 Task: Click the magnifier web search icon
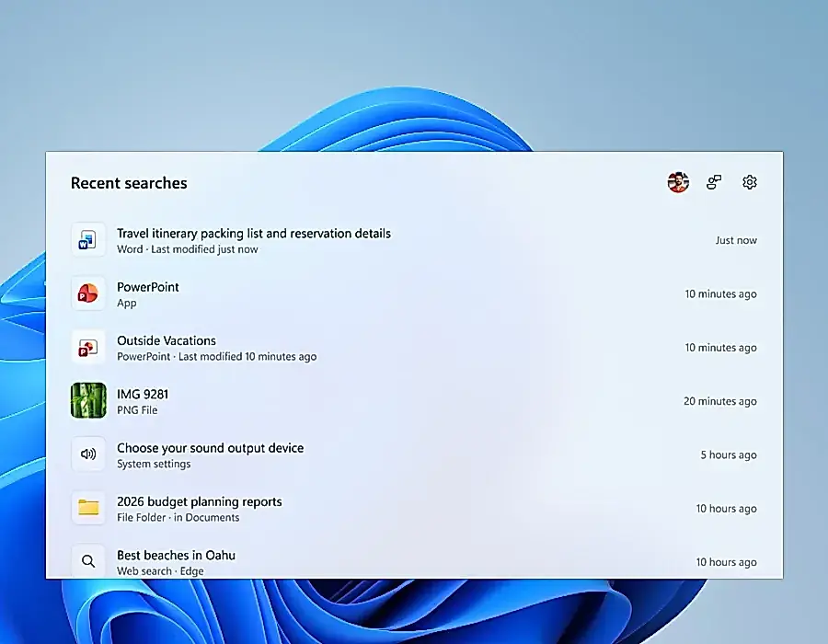[x=88, y=561]
